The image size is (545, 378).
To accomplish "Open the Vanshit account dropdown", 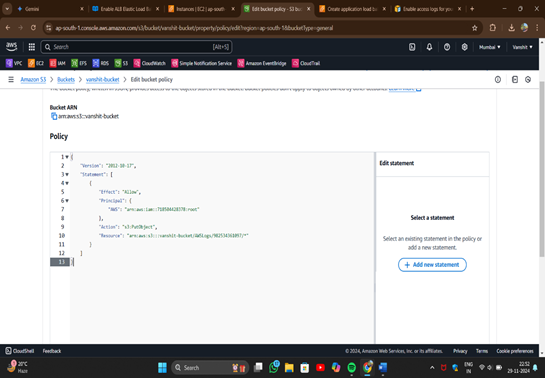I will coord(522,47).
